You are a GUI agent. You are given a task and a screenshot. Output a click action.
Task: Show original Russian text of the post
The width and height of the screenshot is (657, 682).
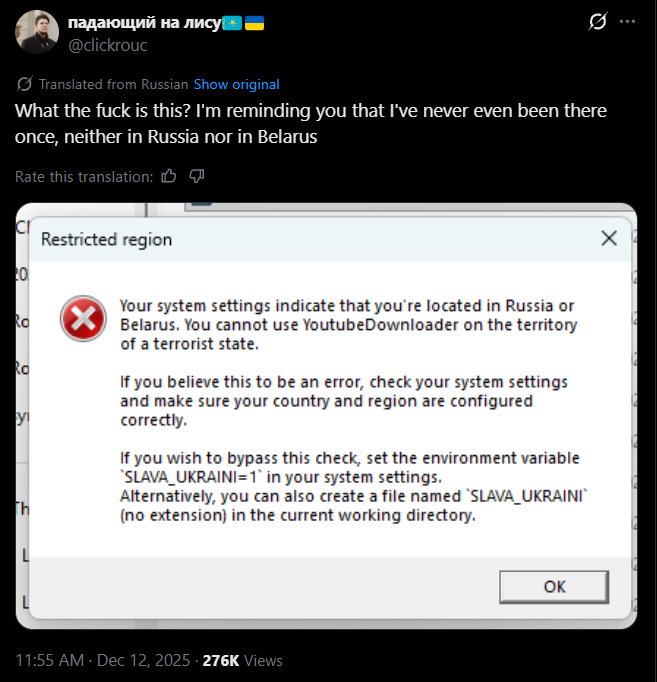pos(237,84)
